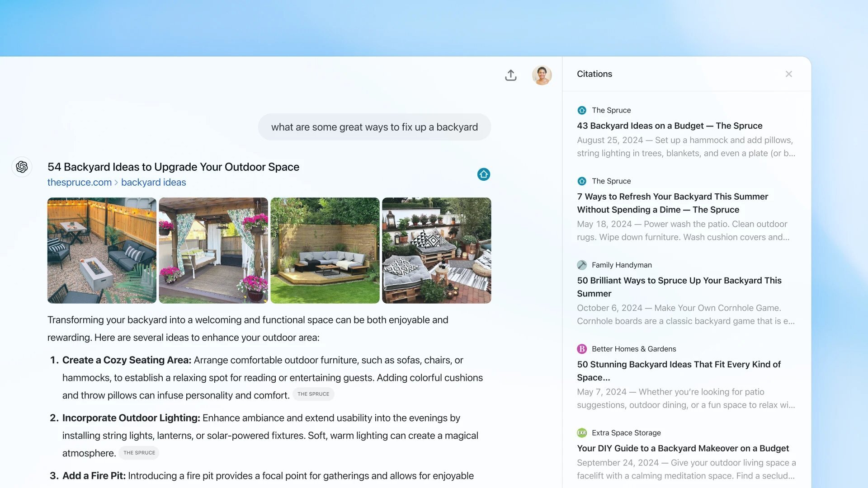Click the share/upload icon

tap(510, 75)
